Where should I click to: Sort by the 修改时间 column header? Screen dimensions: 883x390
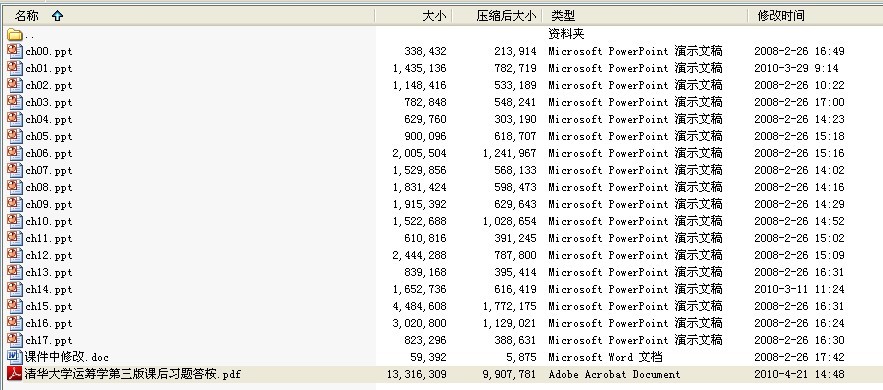point(816,16)
